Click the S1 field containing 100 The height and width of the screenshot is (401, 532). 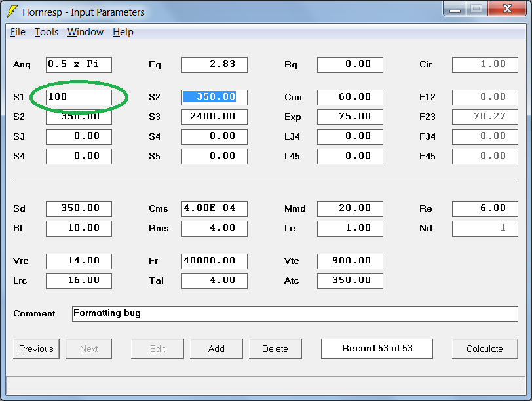(x=79, y=98)
